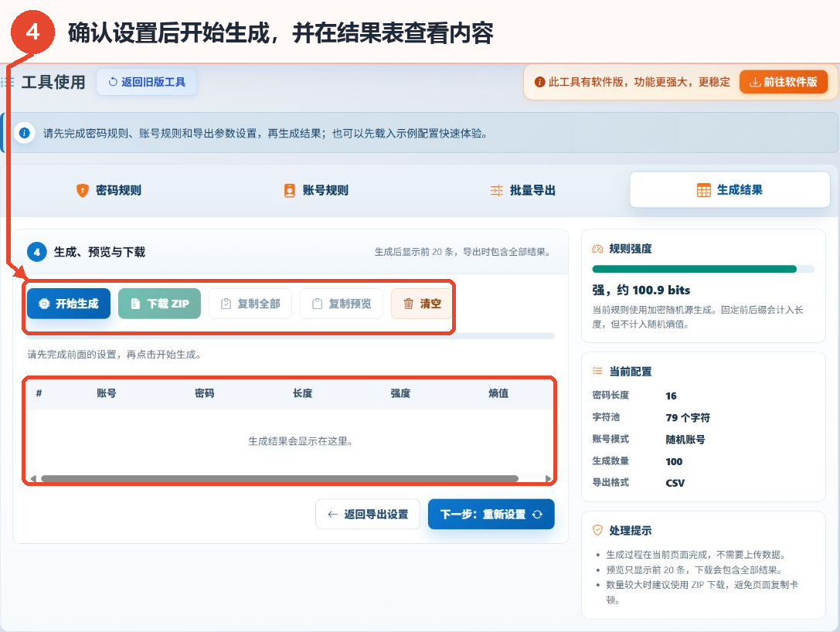Click the left arrow icon in 返回导出设置

333,514
